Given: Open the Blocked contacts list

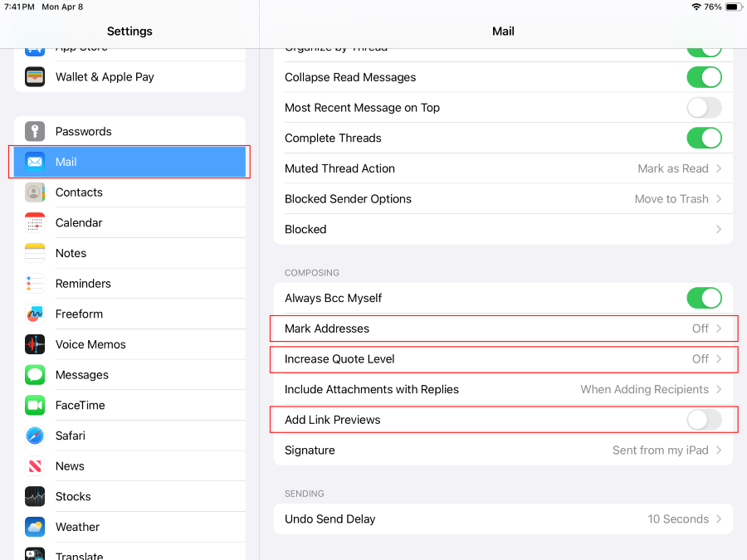Looking at the screenshot, I should (x=503, y=229).
